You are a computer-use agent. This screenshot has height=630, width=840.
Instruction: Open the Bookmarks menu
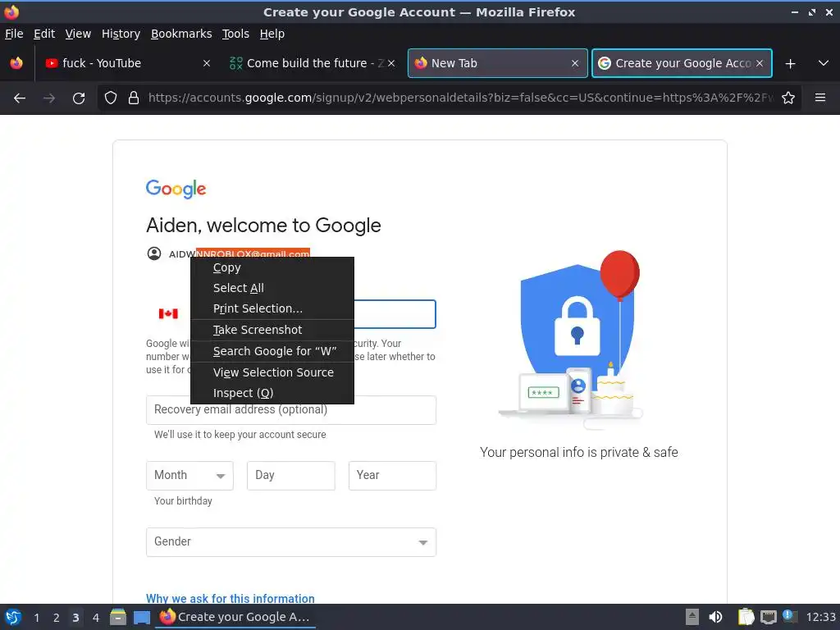coord(181,34)
